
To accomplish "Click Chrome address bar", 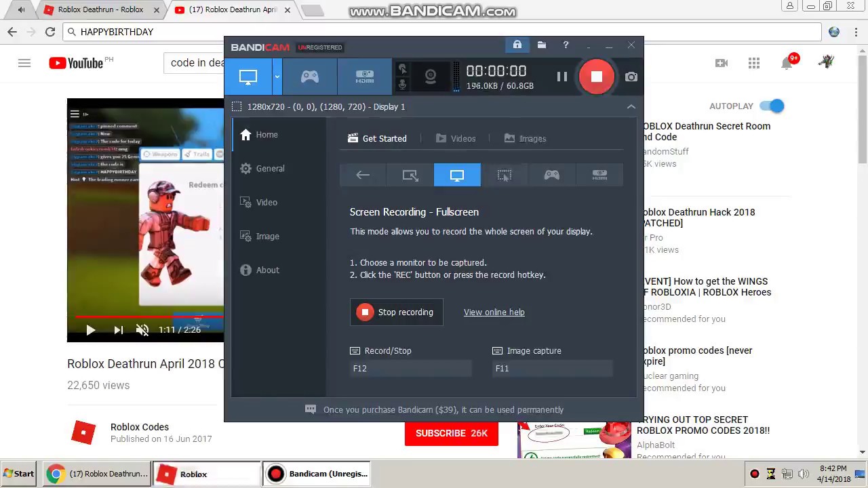I will pyautogui.click(x=441, y=32).
